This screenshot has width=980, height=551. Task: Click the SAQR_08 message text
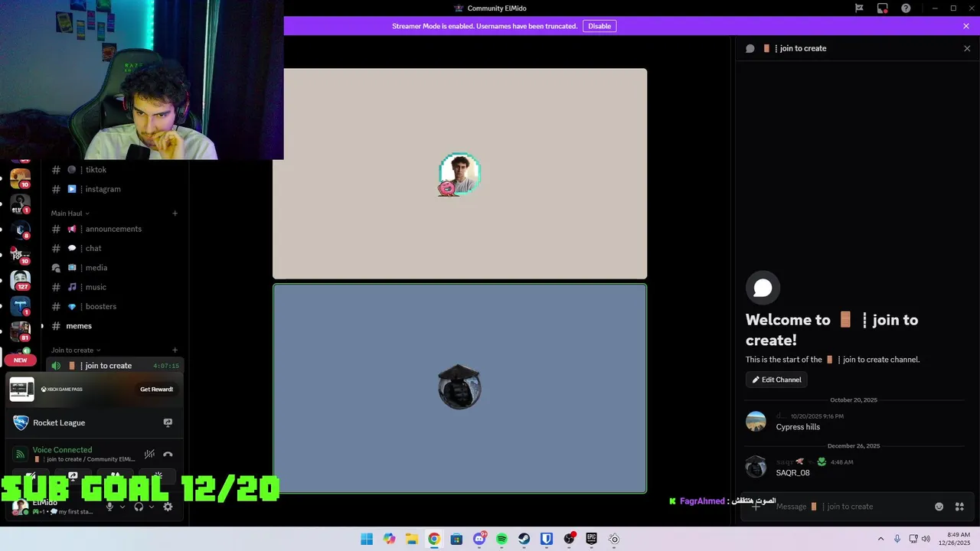point(792,473)
